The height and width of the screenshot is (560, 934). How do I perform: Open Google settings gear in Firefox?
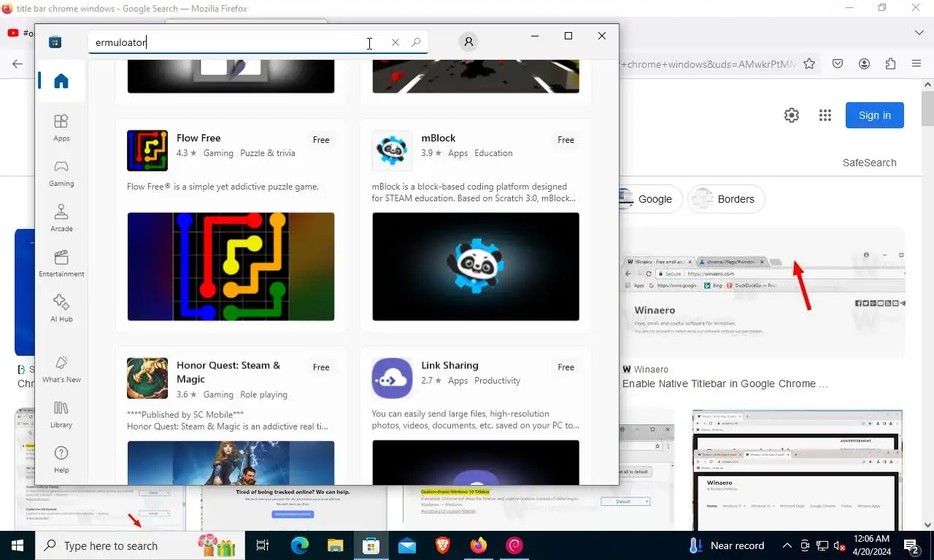(792, 115)
